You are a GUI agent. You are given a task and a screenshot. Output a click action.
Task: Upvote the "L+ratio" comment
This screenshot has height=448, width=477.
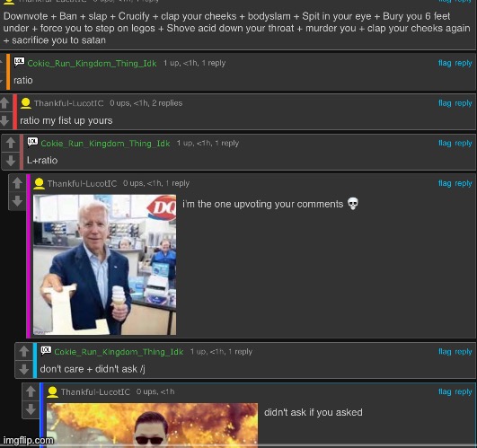pos(11,143)
